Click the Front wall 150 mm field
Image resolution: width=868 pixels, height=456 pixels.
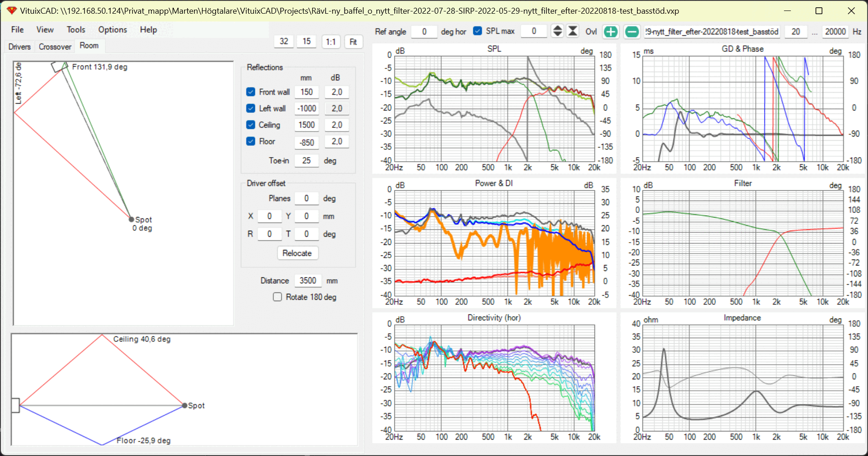point(307,92)
